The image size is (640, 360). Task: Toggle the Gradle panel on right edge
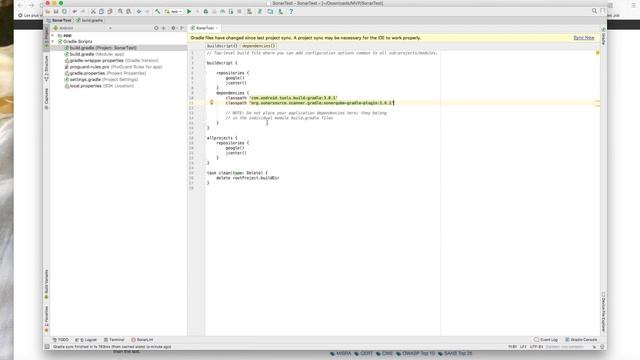coord(603,36)
